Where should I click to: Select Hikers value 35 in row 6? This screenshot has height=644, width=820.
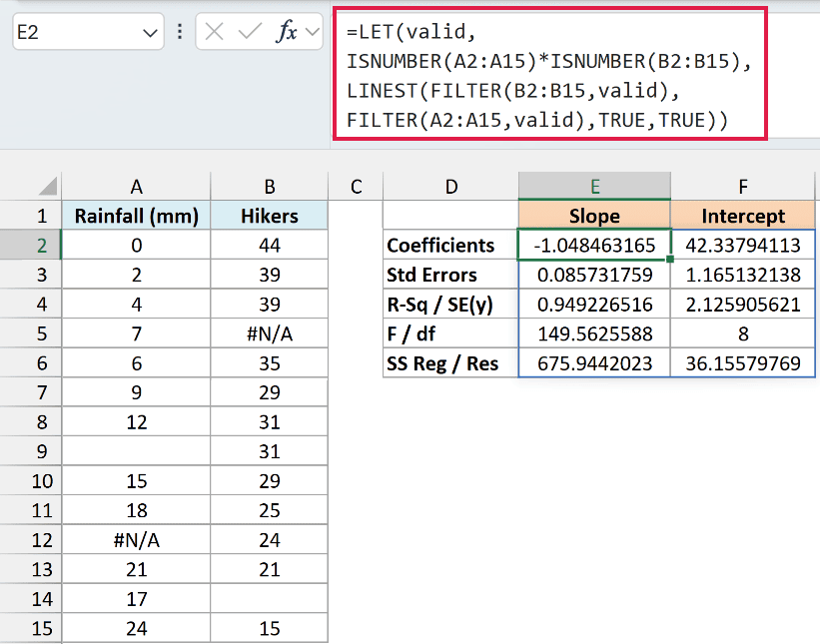point(270,362)
